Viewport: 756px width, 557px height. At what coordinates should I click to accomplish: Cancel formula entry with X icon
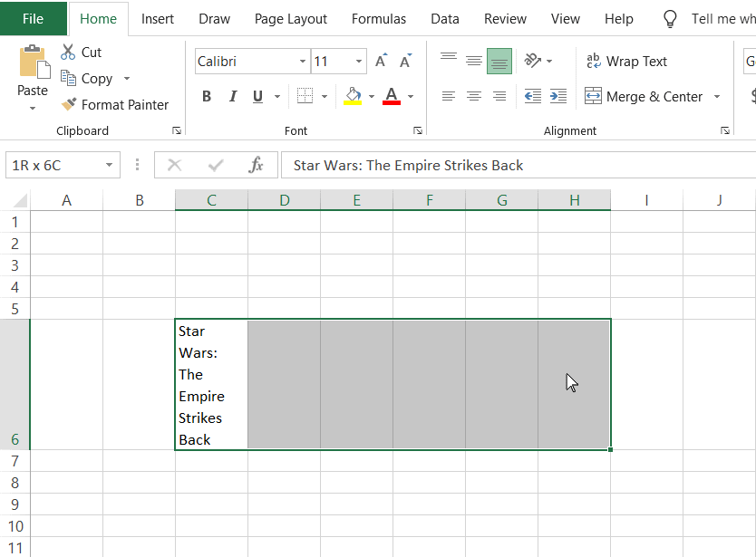click(x=175, y=165)
